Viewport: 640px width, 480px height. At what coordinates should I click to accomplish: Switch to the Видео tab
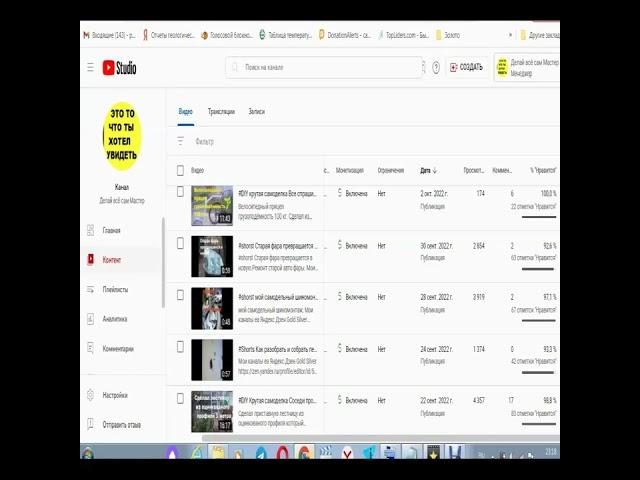(185, 111)
